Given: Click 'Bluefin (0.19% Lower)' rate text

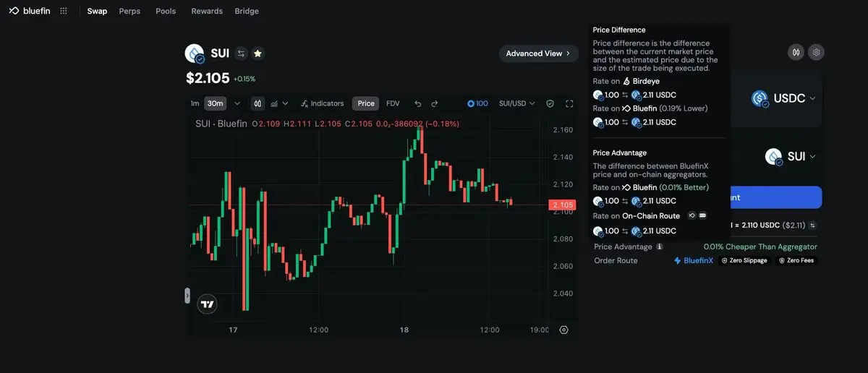Looking at the screenshot, I should tap(665, 108).
